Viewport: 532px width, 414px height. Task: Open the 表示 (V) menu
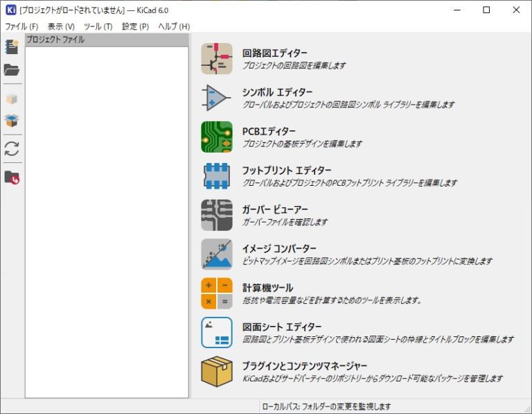(61, 26)
